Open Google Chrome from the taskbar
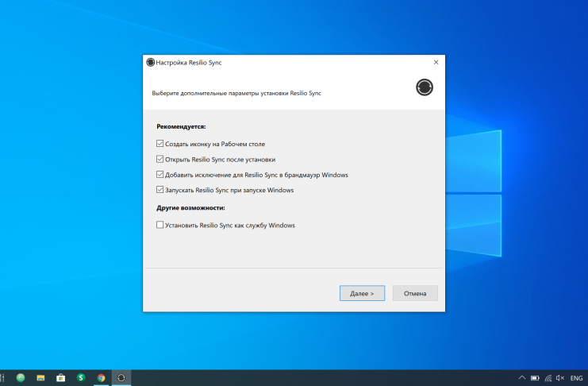Screen dimensions: 588x386 pyautogui.click(x=102, y=378)
